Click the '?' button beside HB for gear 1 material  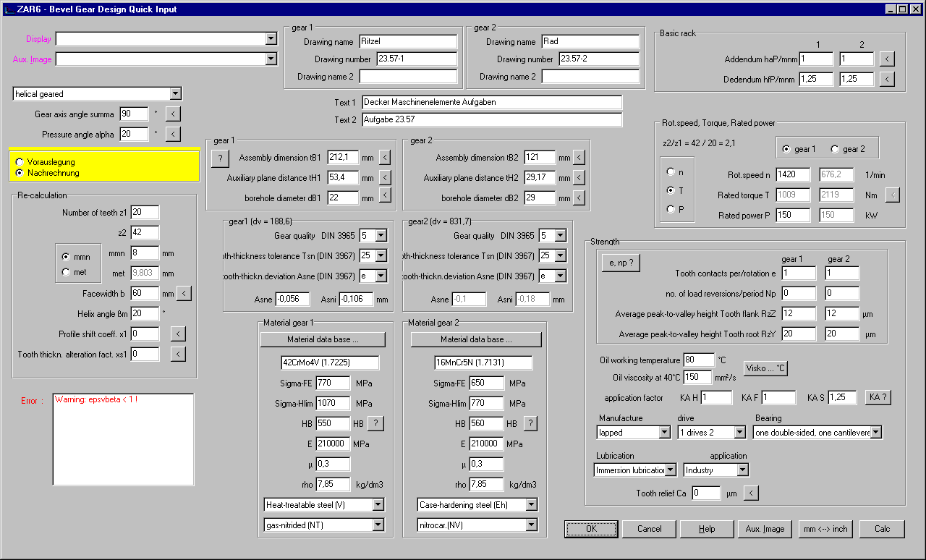click(x=375, y=423)
